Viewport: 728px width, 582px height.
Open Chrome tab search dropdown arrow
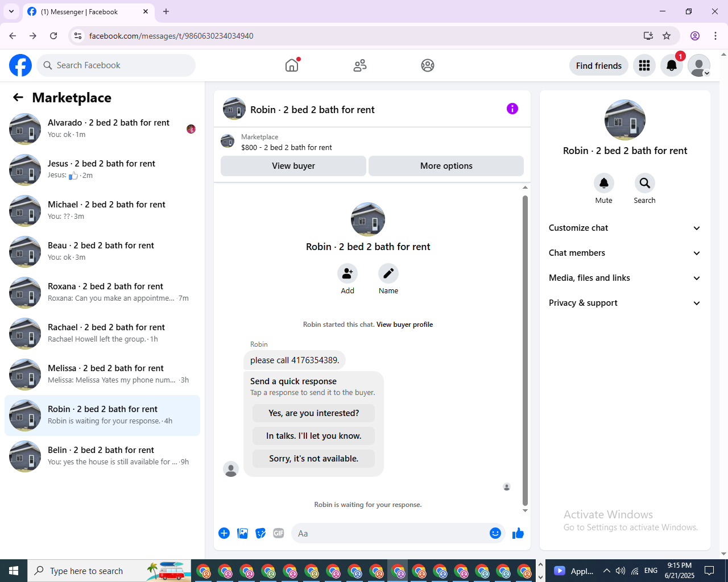(11, 11)
